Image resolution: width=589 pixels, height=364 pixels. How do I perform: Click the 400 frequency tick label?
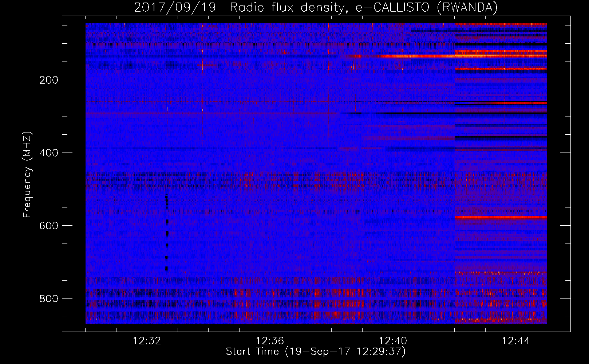[x=49, y=153]
